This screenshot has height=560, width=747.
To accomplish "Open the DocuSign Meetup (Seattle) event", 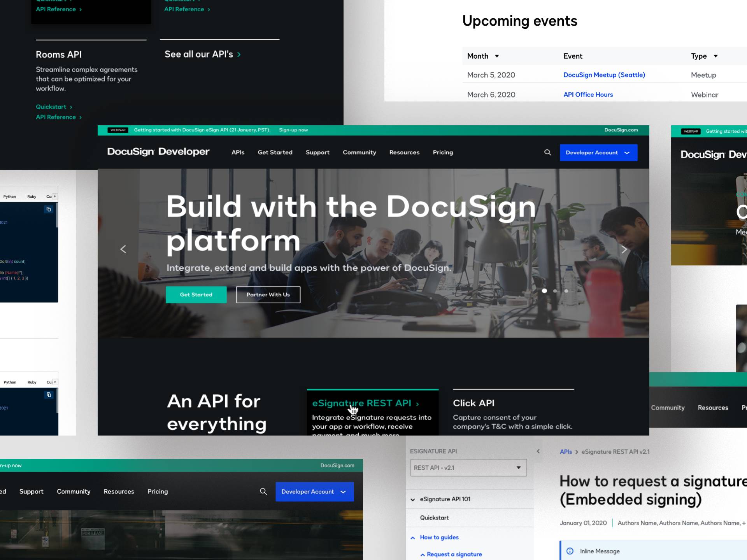I will 604,75.
